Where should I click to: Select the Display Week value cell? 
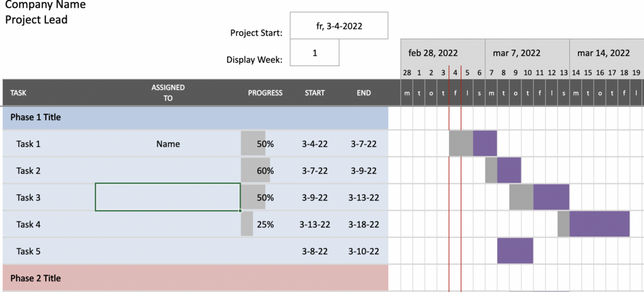[314, 53]
